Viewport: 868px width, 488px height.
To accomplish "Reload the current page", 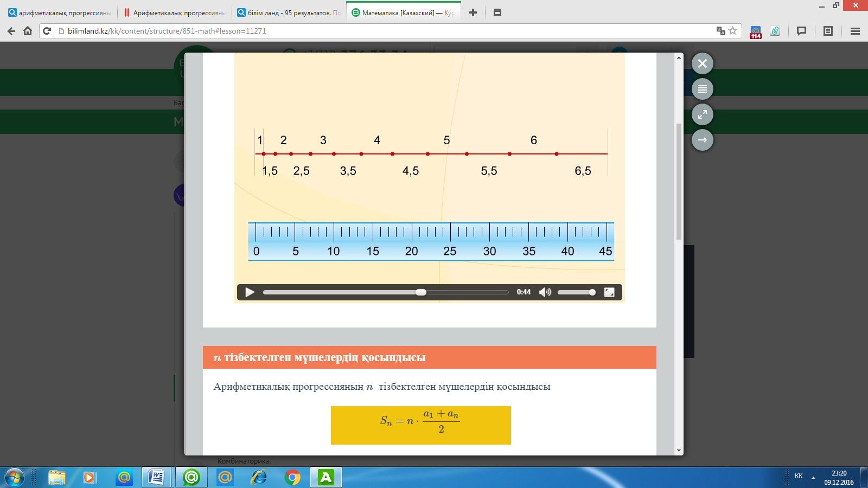I will point(47,31).
